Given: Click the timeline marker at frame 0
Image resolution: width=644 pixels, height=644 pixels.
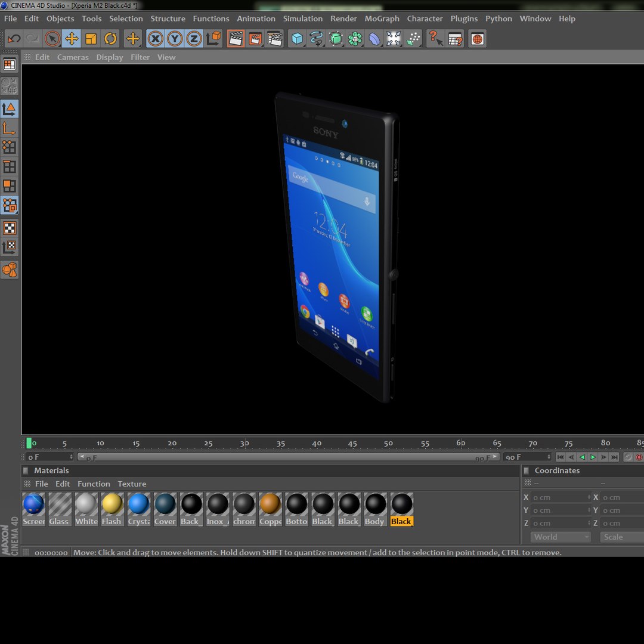Looking at the screenshot, I should [x=29, y=443].
